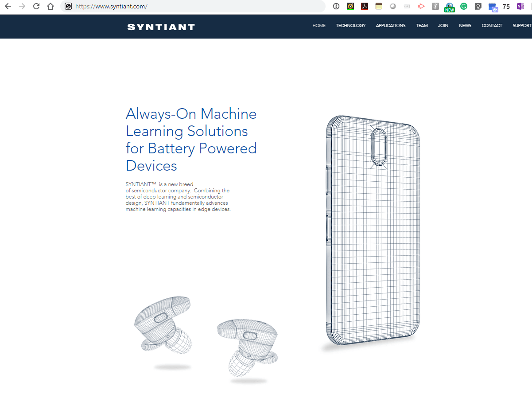Go back to the previous page
Screen dimensions: 532x394
[x=8, y=6]
